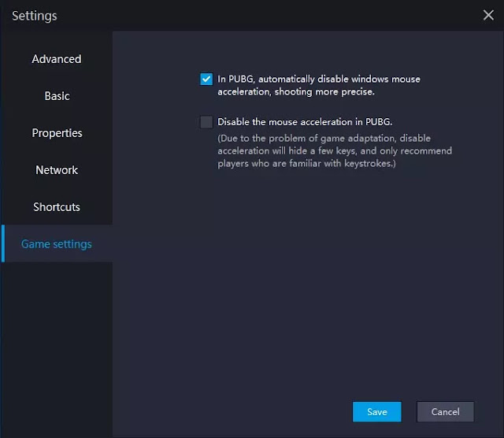
Task: Click the 'In PUBG, automatically disable windows mouse' label
Action: coord(319,85)
